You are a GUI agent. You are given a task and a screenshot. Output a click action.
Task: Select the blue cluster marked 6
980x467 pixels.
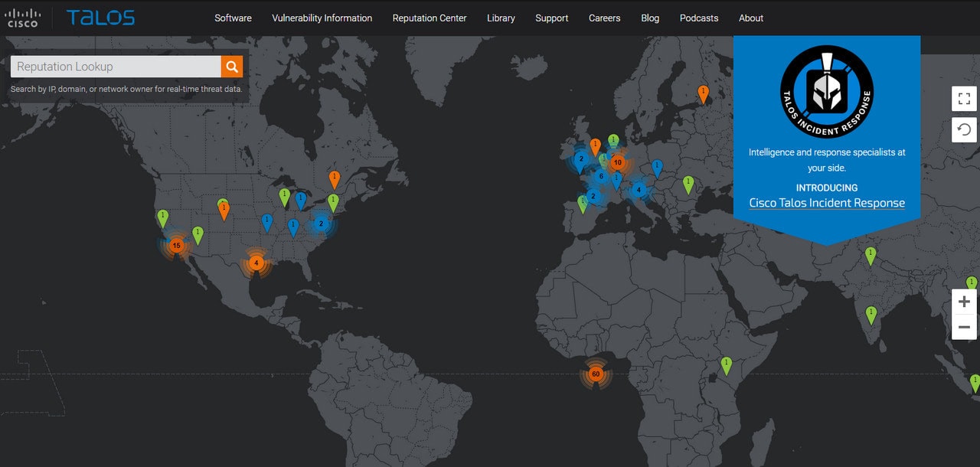tap(601, 177)
